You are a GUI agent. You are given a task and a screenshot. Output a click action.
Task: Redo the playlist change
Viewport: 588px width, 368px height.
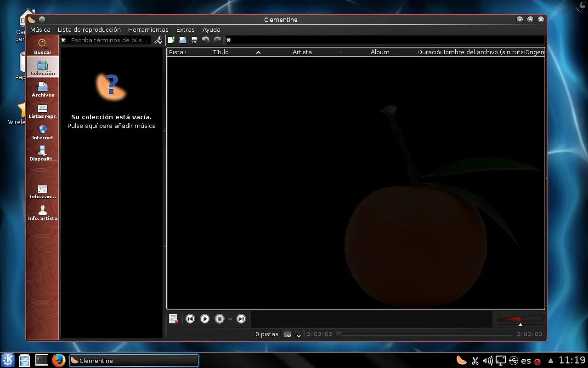[x=217, y=40]
